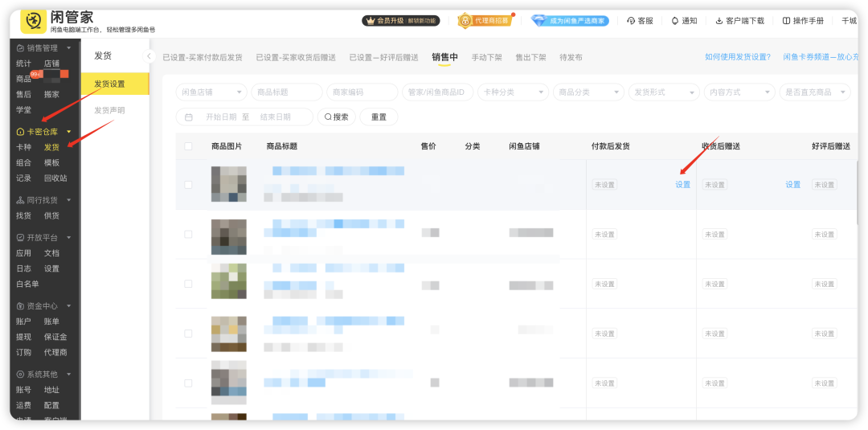868x430 pixels.
Task: Open 代理商 in sidebar
Action: (x=55, y=352)
